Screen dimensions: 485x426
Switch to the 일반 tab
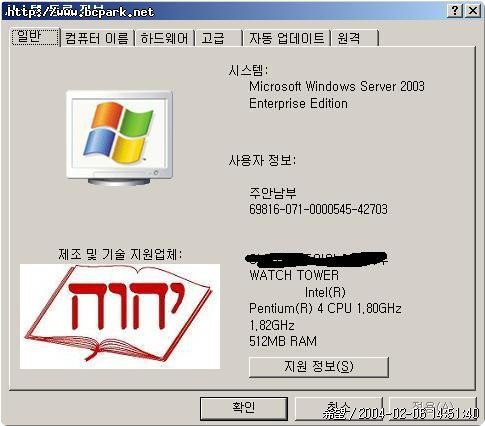(36, 37)
